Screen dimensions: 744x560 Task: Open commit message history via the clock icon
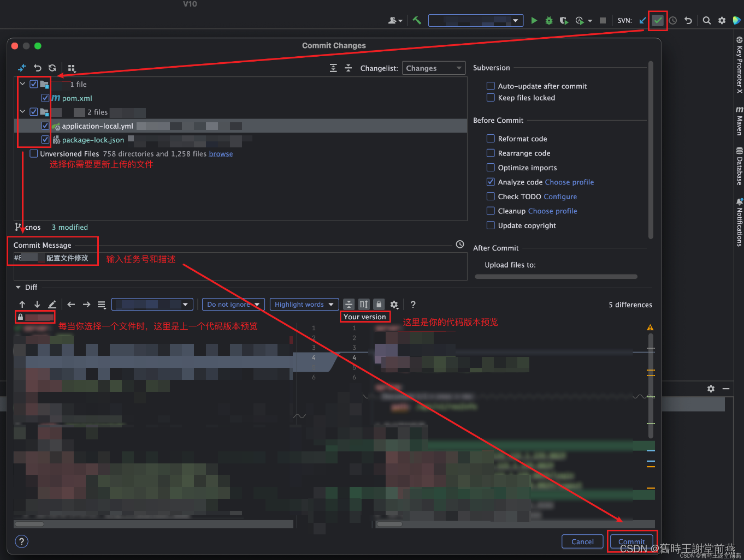[x=459, y=244]
